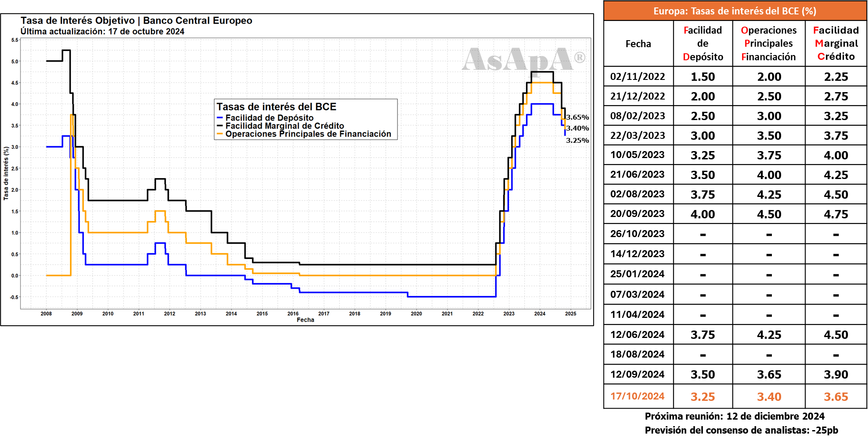
Task: Click the blue 'Facilidad de Depósito' legend entry
Action: point(265,117)
